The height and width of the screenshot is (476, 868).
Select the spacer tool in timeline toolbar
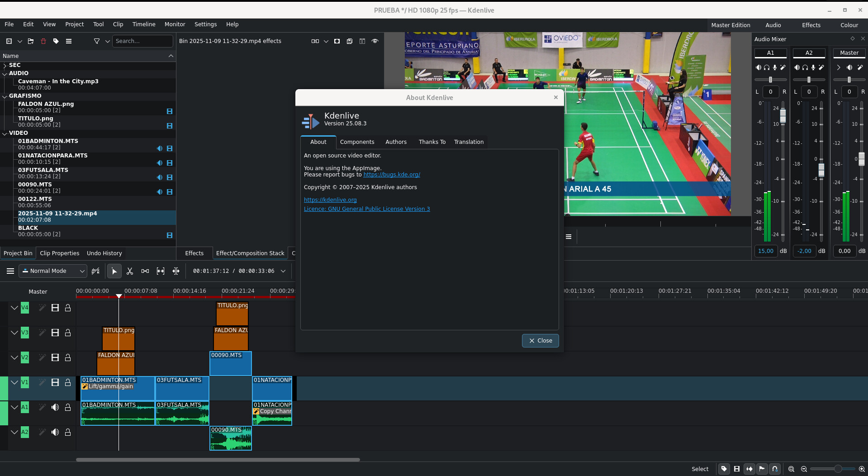point(145,271)
